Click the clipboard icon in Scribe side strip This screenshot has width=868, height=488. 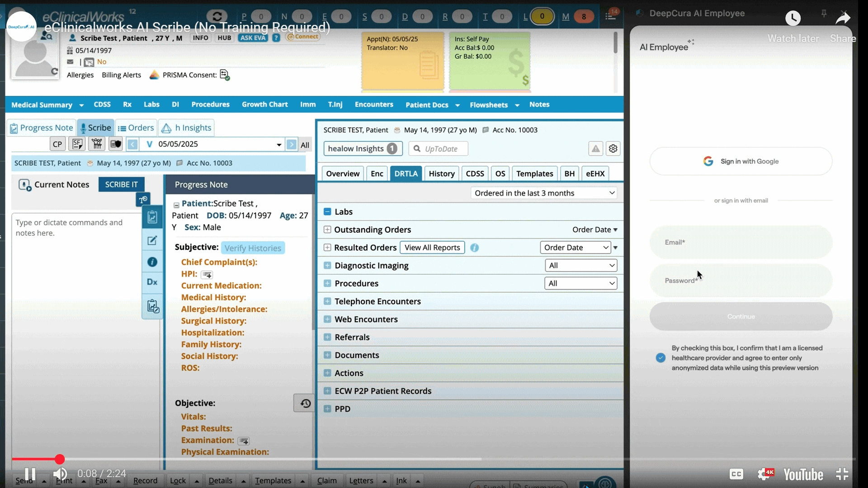(x=152, y=217)
